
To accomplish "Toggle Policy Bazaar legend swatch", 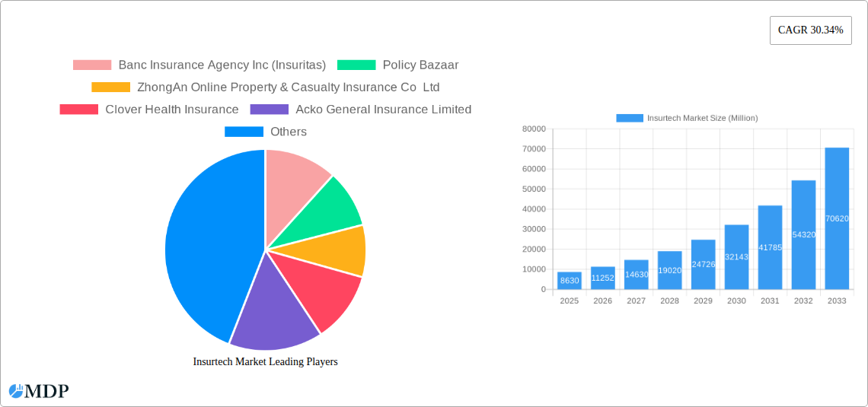I will tap(356, 65).
